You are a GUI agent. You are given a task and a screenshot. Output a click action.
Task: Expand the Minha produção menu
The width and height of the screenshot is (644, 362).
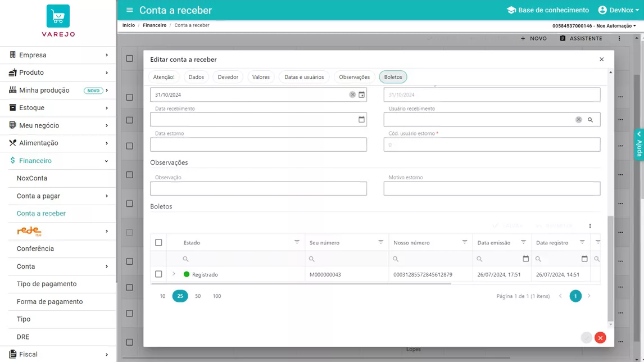pyautogui.click(x=58, y=90)
